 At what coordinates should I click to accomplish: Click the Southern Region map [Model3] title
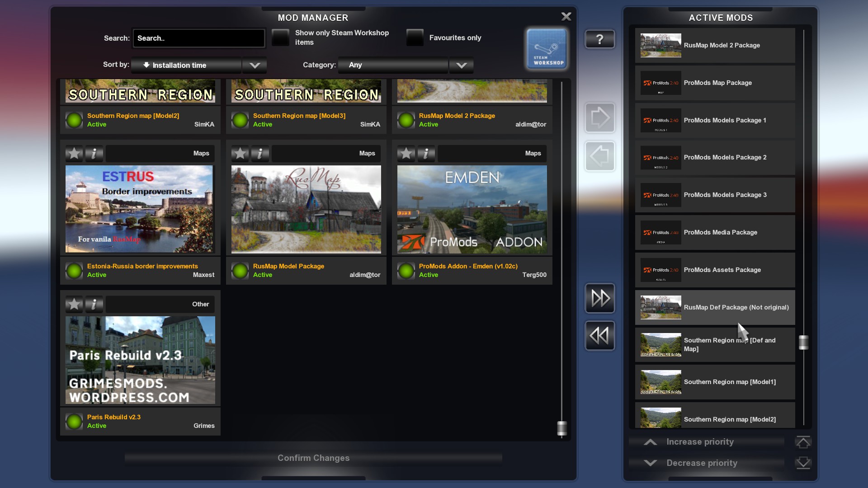tap(299, 116)
